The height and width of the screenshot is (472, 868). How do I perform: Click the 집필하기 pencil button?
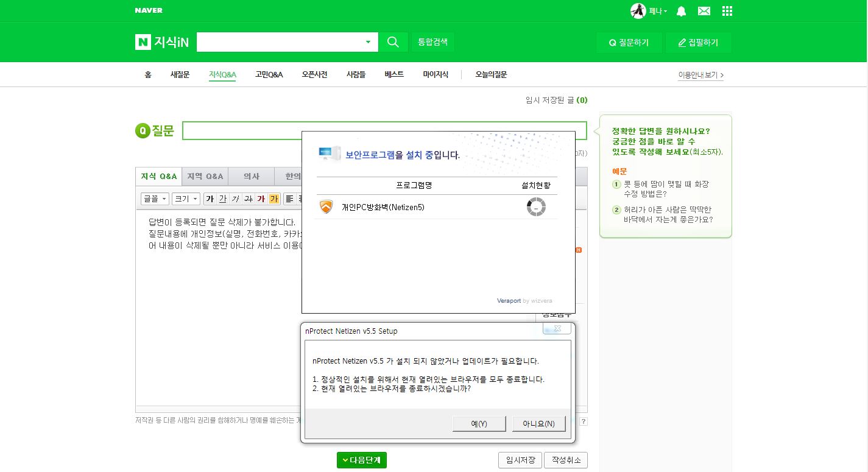698,43
